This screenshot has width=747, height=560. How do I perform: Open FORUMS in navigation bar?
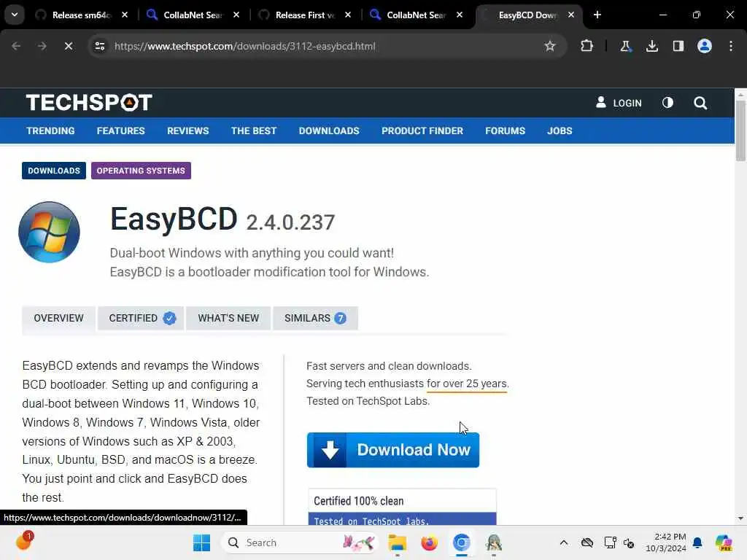click(x=505, y=131)
